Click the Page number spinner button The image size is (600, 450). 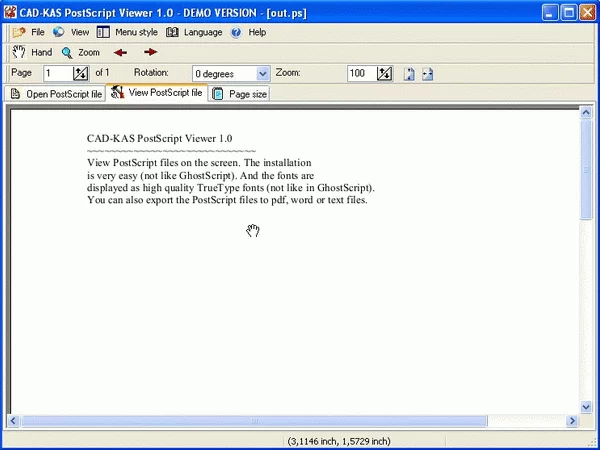[81, 73]
